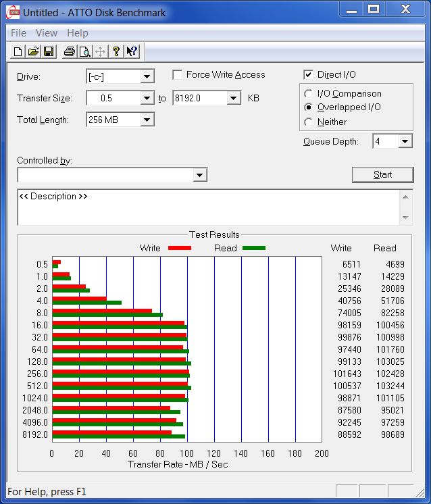Click the write value 40756
431x504 pixels.
tap(349, 301)
